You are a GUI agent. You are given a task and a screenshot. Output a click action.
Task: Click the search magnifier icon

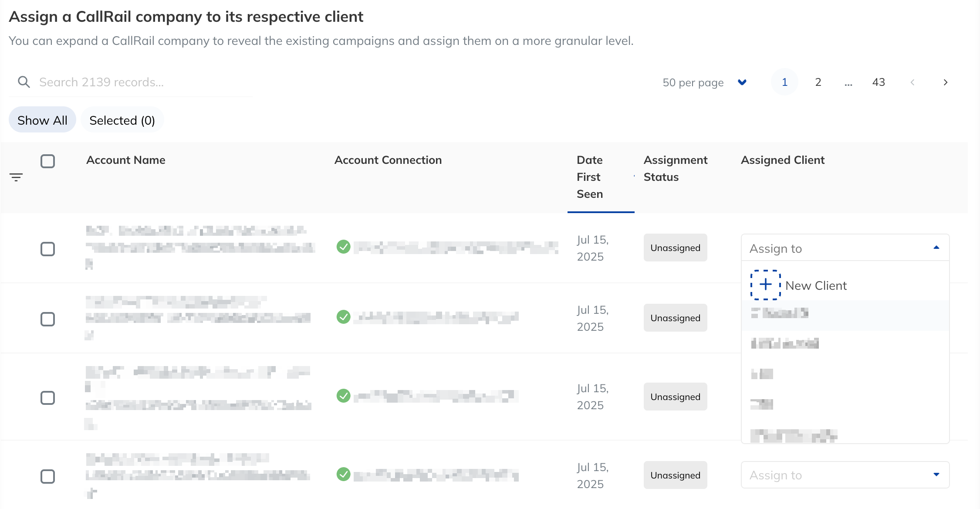click(24, 82)
